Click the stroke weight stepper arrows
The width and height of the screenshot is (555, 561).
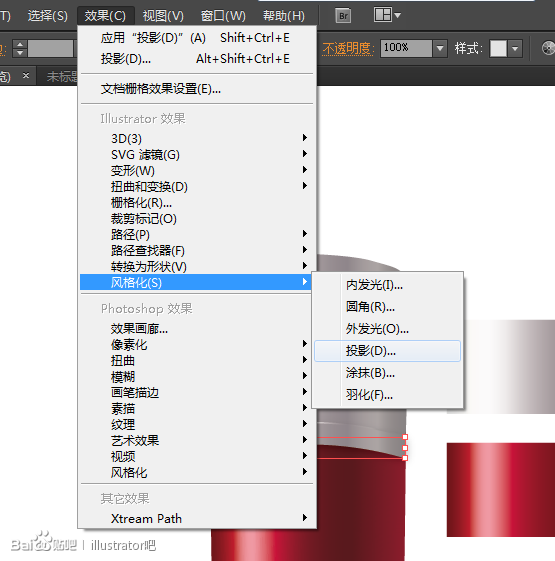pos(20,48)
